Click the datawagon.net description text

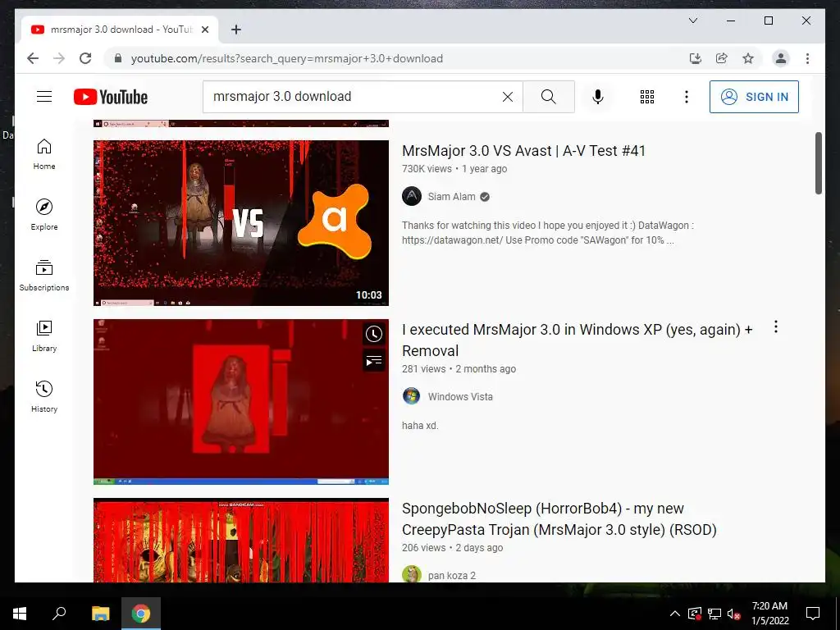[547, 232]
